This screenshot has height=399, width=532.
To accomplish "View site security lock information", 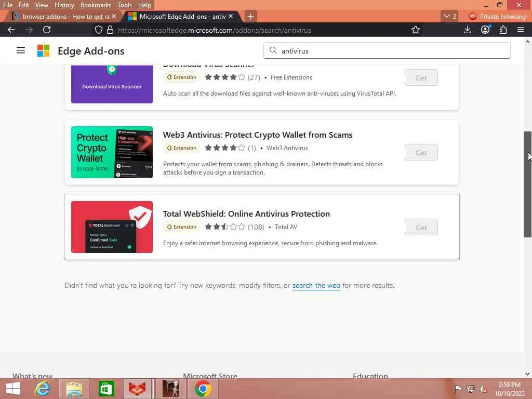I will (x=110, y=30).
